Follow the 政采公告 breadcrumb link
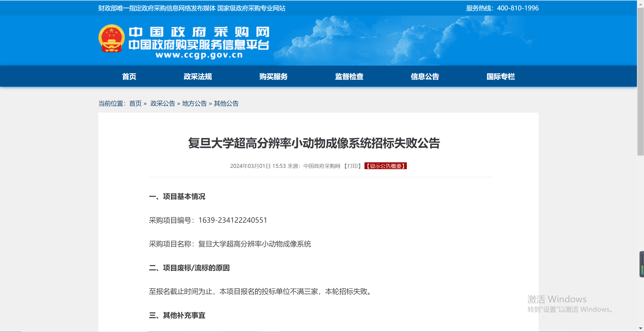Image resolution: width=644 pixels, height=332 pixels. [x=163, y=103]
